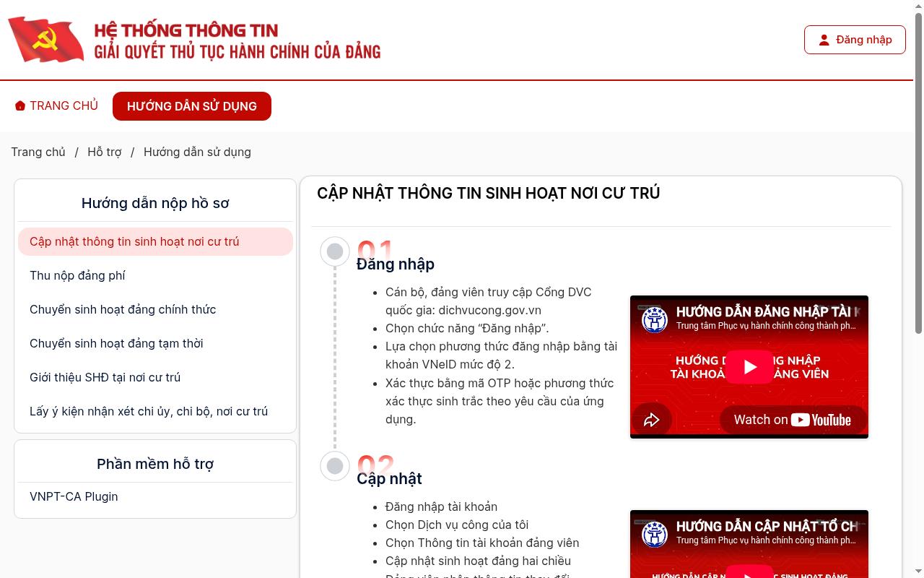Screen dimensions: 924x578
Task: Go to TRANG CHỦ menu item
Action: (x=56, y=105)
